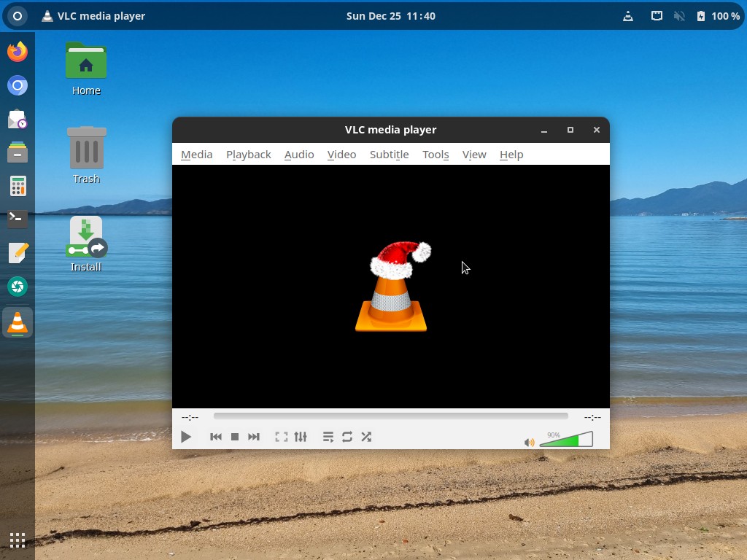Click the VLC tray icon in top bar

[x=628, y=16]
